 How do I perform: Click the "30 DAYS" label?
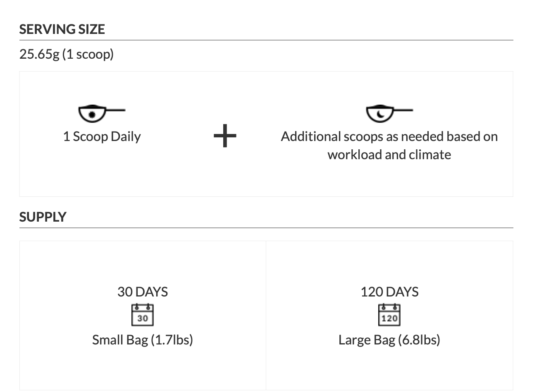click(x=143, y=292)
